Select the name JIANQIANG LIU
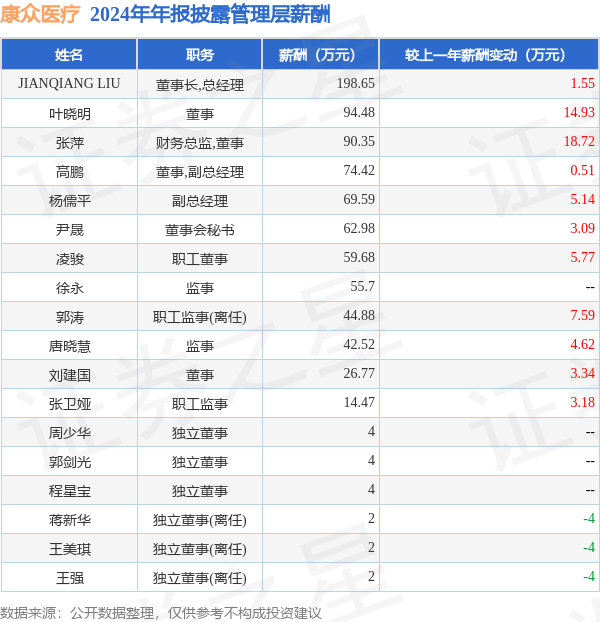 (69, 84)
